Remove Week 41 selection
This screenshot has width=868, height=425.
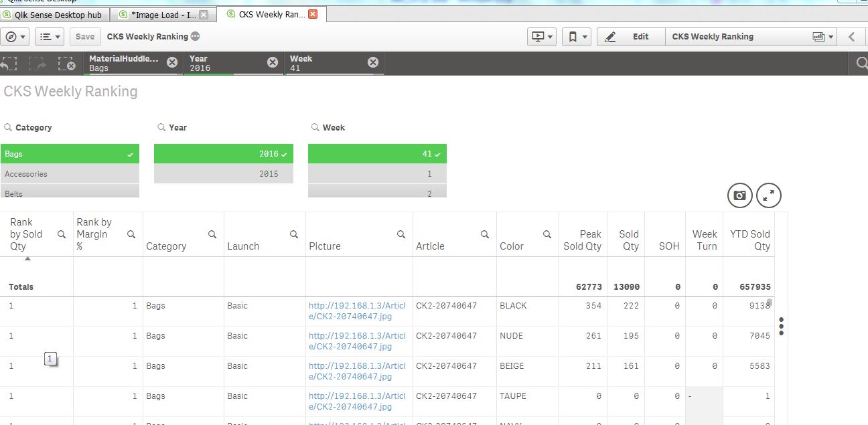(373, 62)
